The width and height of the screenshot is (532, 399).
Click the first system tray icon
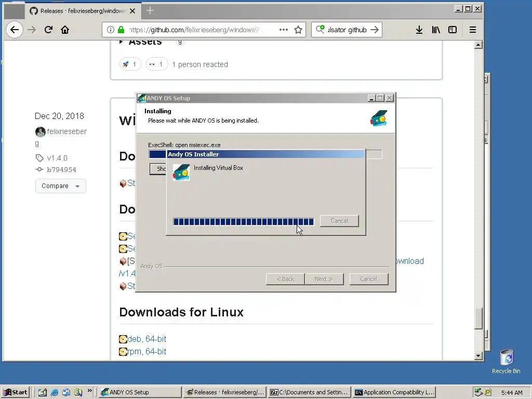478,392
